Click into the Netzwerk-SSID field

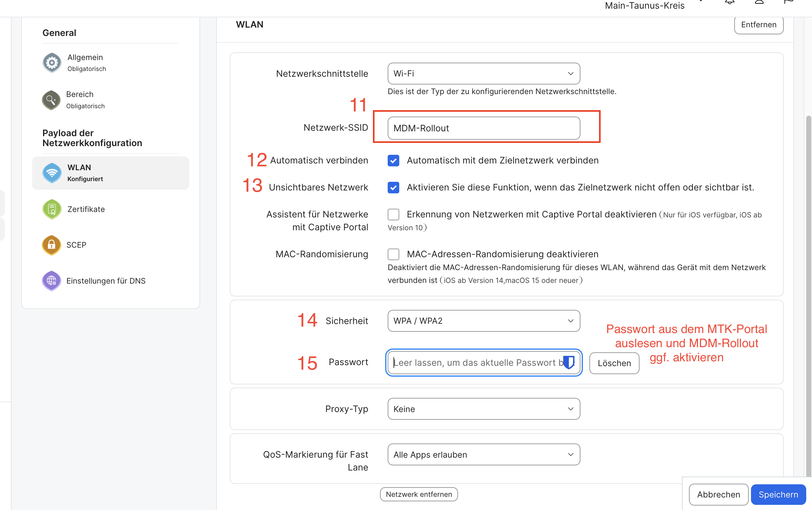pyautogui.click(x=483, y=128)
